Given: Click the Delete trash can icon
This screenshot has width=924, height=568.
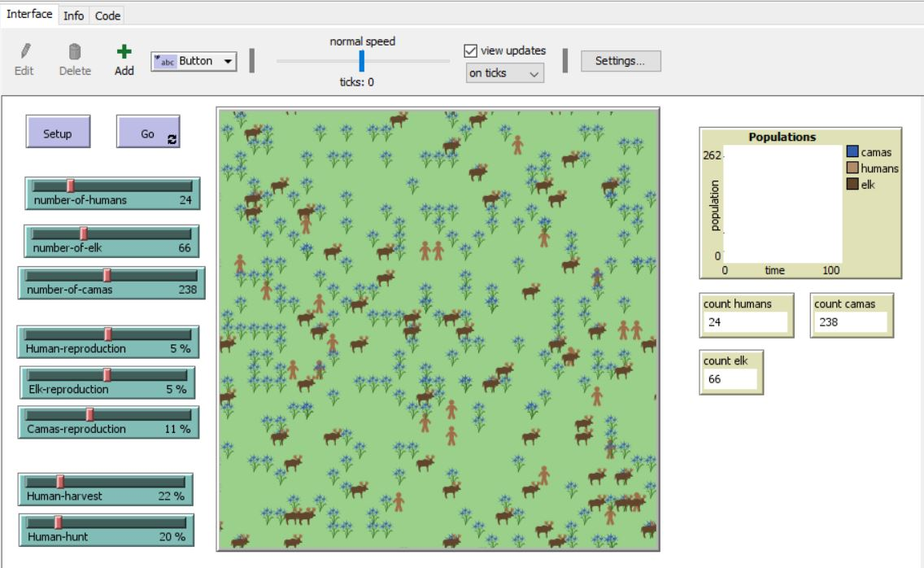Looking at the screenshot, I should tap(74, 52).
